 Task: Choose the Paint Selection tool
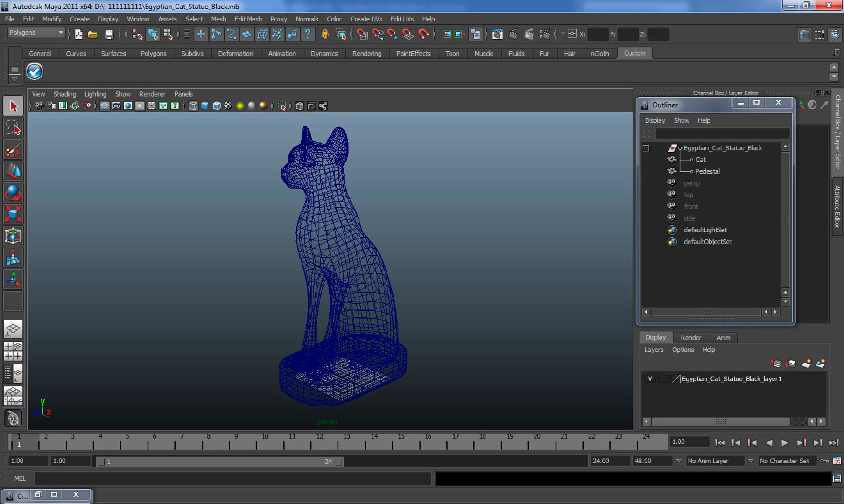[13, 150]
